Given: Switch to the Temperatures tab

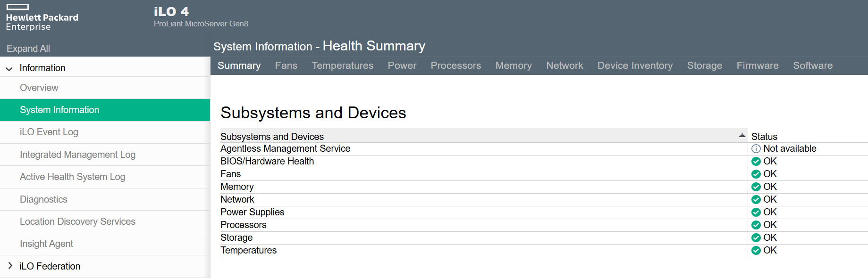Looking at the screenshot, I should pyautogui.click(x=342, y=65).
